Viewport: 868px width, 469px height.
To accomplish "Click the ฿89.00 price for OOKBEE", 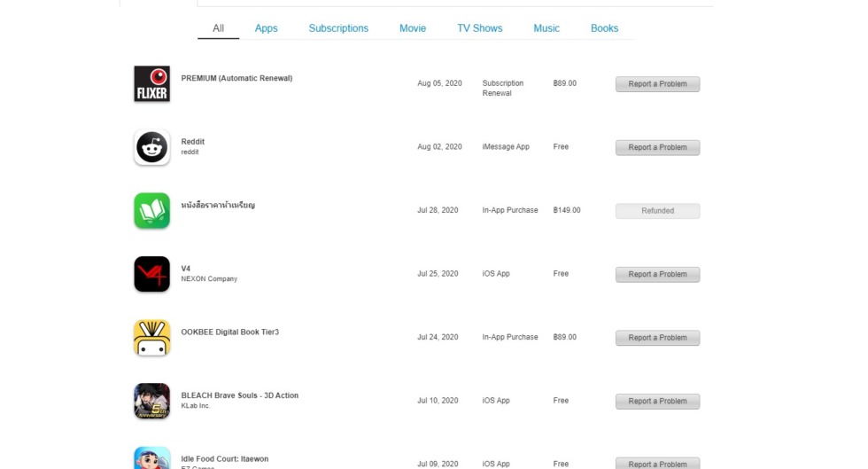I will pyautogui.click(x=564, y=337).
